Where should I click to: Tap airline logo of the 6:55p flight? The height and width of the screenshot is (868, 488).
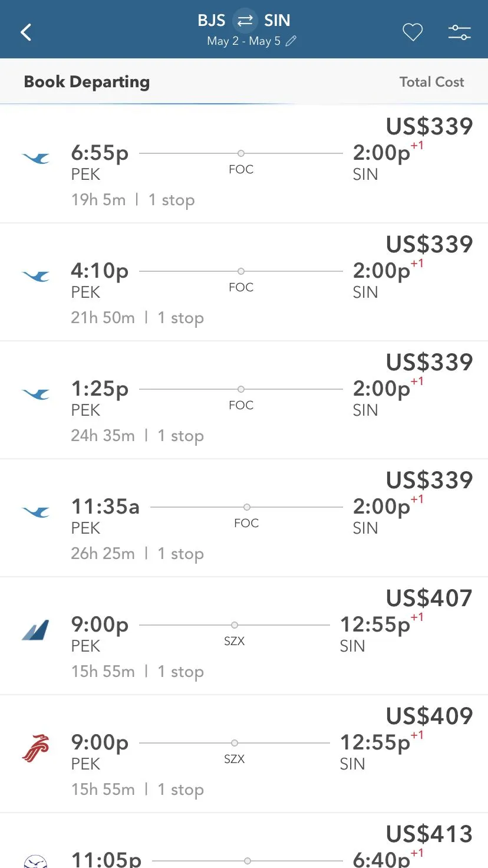click(36, 158)
